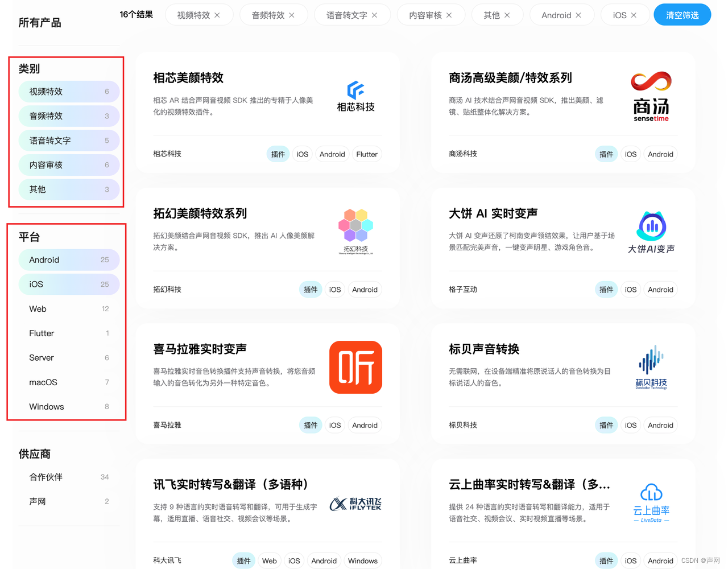Click 插件 tag on 拓幻美颜特效系列 card
Screen dimensions: 728x569
(x=311, y=290)
